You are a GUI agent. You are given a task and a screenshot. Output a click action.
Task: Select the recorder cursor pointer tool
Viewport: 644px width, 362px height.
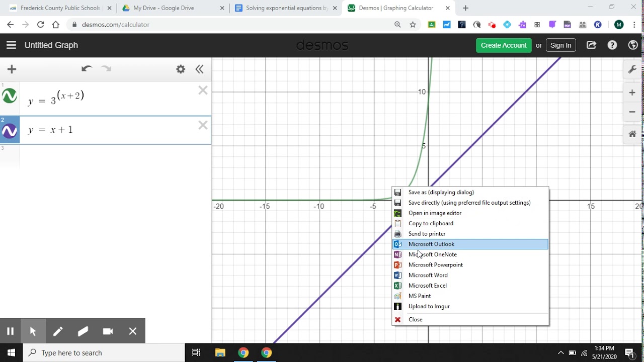[33, 331]
